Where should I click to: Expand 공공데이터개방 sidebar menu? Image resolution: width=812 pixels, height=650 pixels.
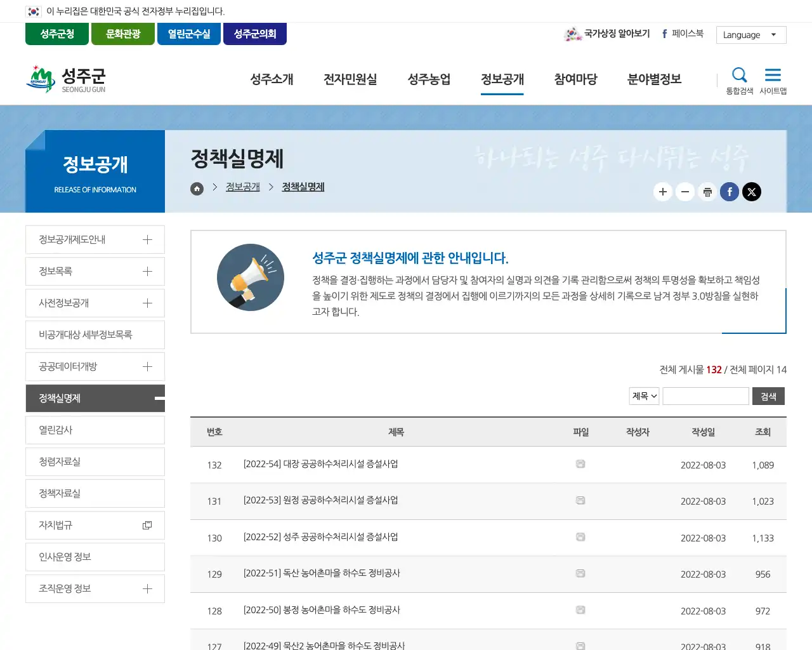tap(147, 366)
